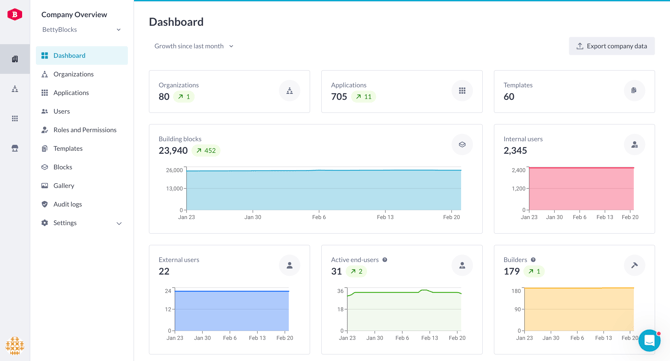Click the orange user avatar icon

tap(15, 346)
